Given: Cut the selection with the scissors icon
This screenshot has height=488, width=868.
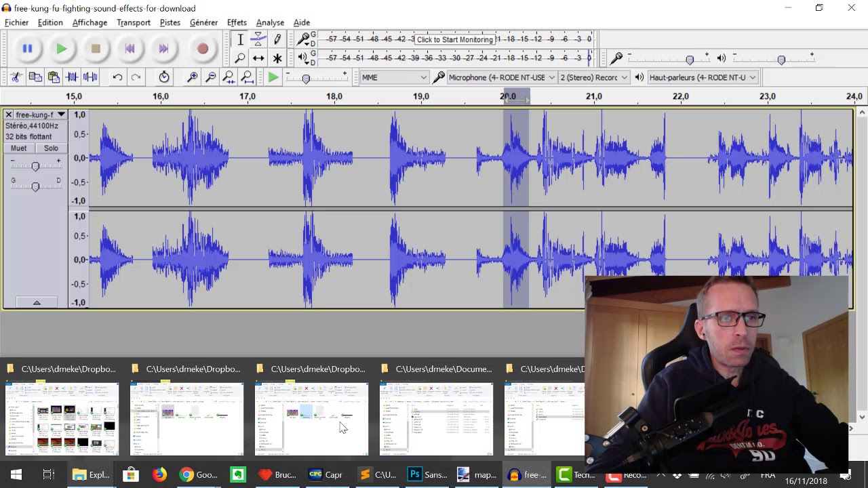Looking at the screenshot, I should coord(16,77).
